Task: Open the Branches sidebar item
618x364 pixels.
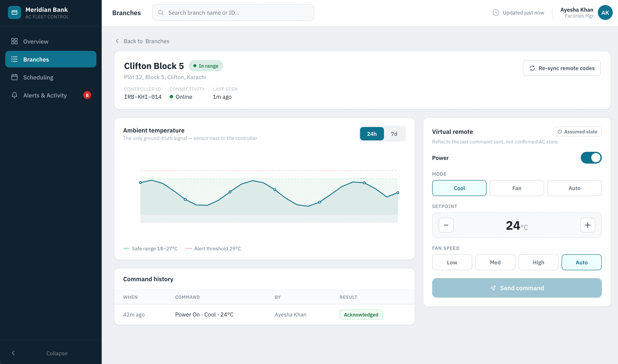Action: click(x=51, y=59)
